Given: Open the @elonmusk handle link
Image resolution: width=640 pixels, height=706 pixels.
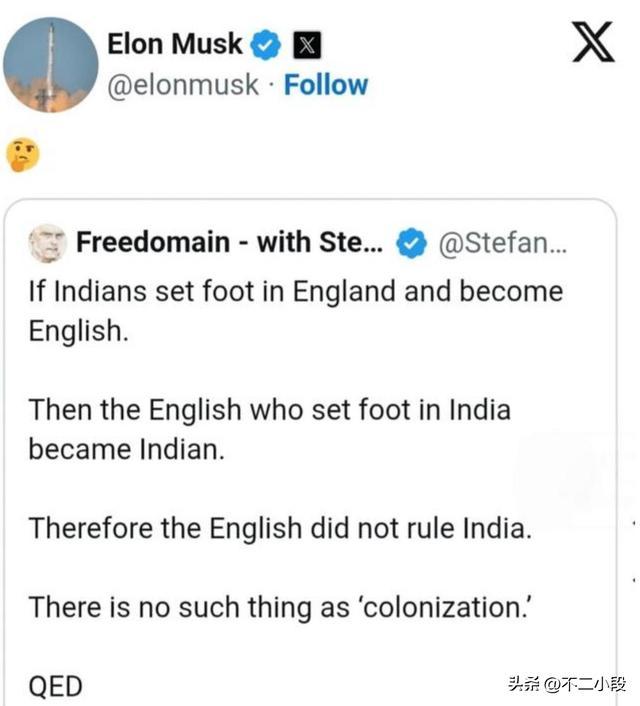Looking at the screenshot, I should pos(183,85).
